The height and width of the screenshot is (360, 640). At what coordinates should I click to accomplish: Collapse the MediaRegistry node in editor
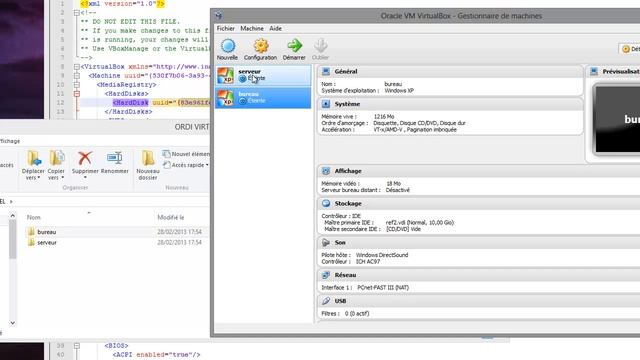pos(77,84)
